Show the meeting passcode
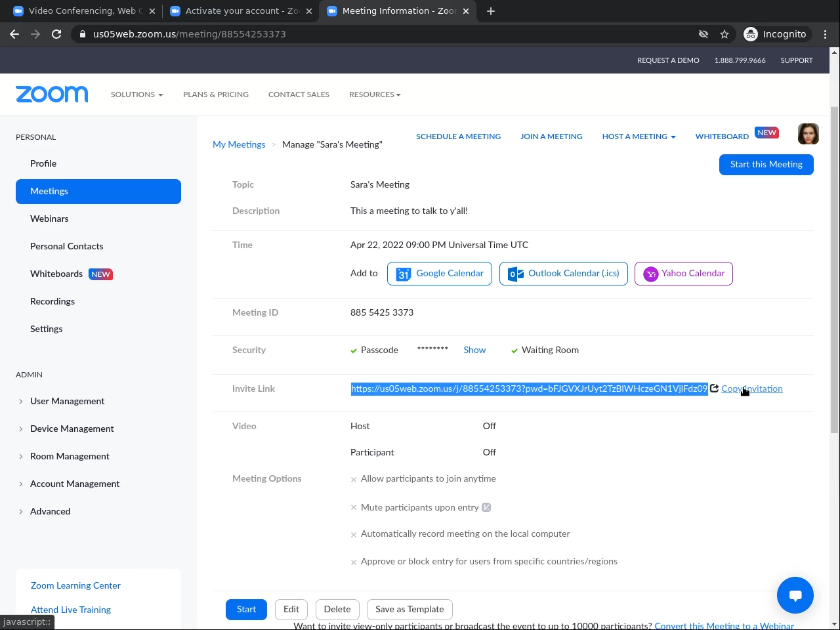 click(x=474, y=350)
